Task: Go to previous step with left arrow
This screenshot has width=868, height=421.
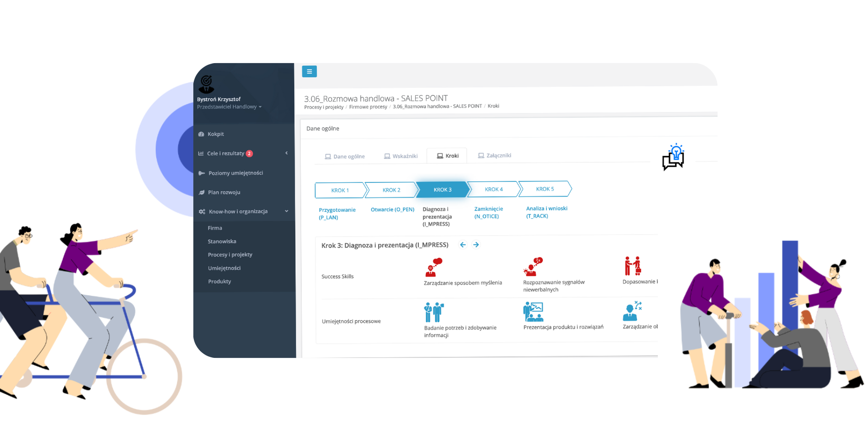Action: click(x=463, y=245)
